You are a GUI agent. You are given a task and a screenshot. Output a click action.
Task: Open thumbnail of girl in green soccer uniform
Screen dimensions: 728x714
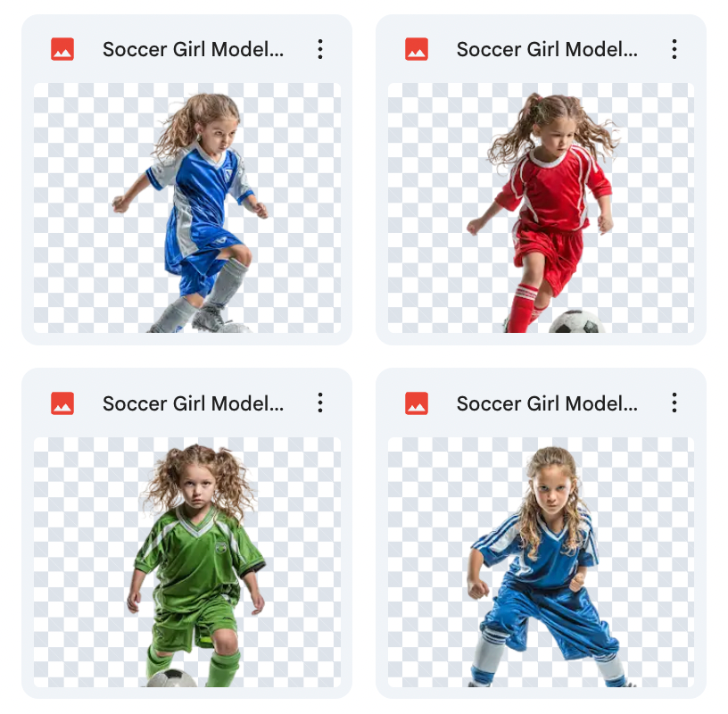click(x=187, y=562)
